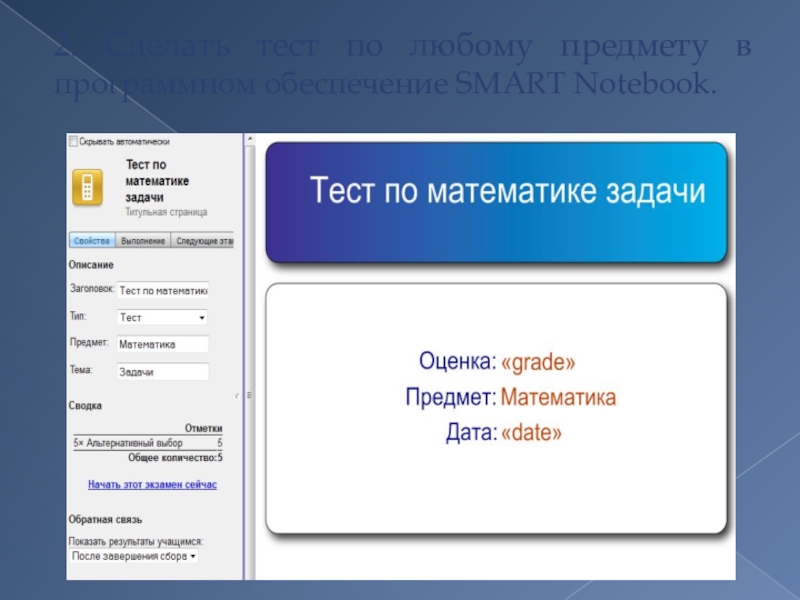
Task: Click the Титульная страница subtitle
Action: click(x=166, y=212)
